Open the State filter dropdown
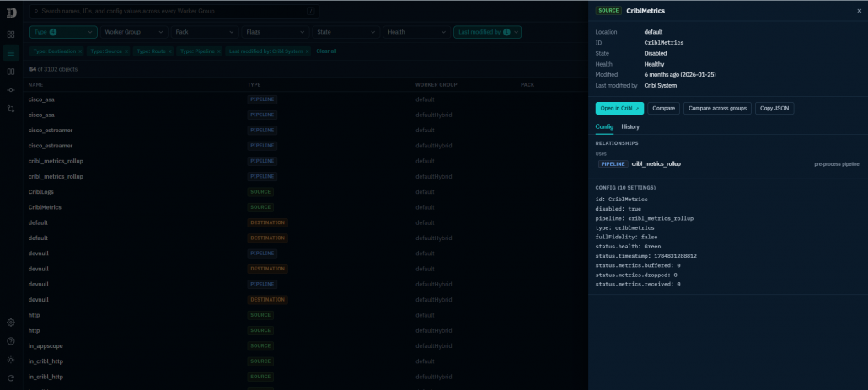The height and width of the screenshot is (390, 868). point(346,32)
